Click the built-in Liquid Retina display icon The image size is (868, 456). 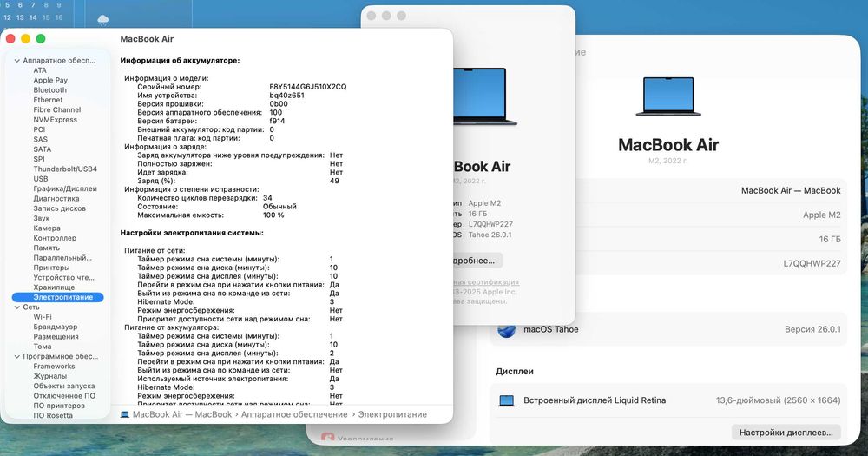tap(507, 400)
